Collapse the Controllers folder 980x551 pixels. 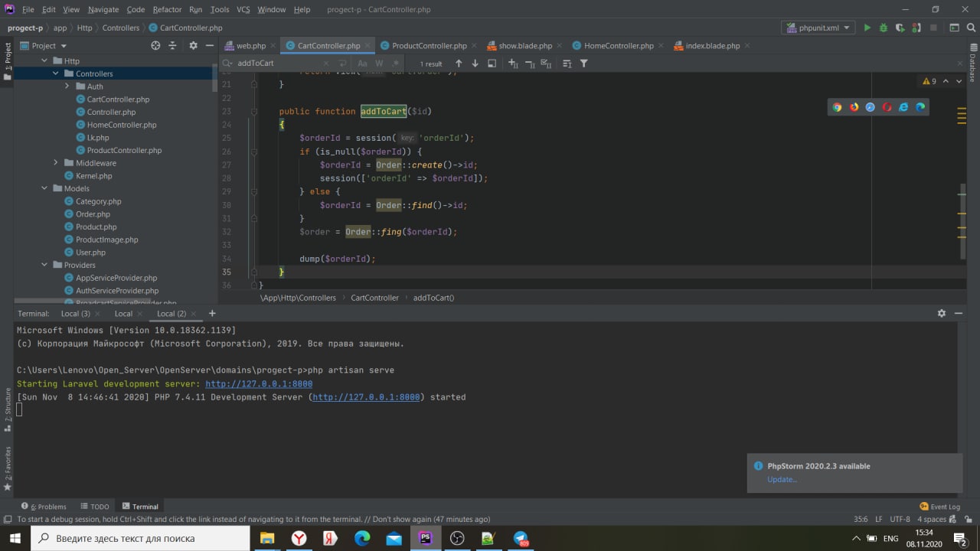[x=56, y=73]
